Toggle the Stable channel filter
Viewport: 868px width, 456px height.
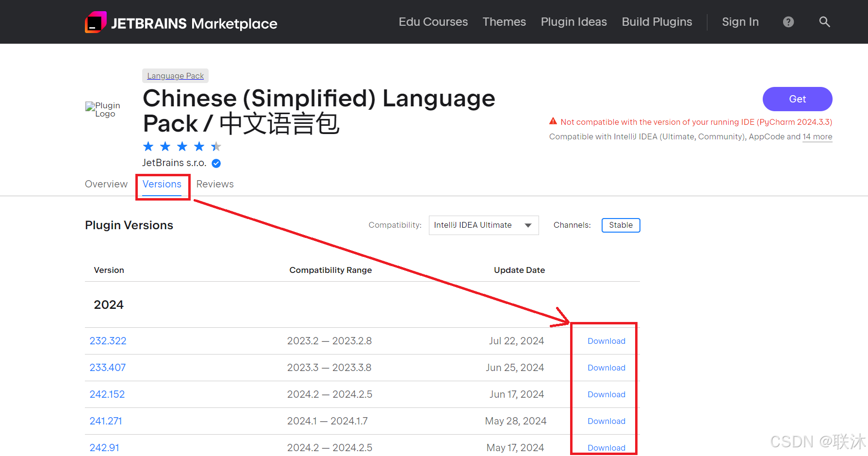click(621, 225)
